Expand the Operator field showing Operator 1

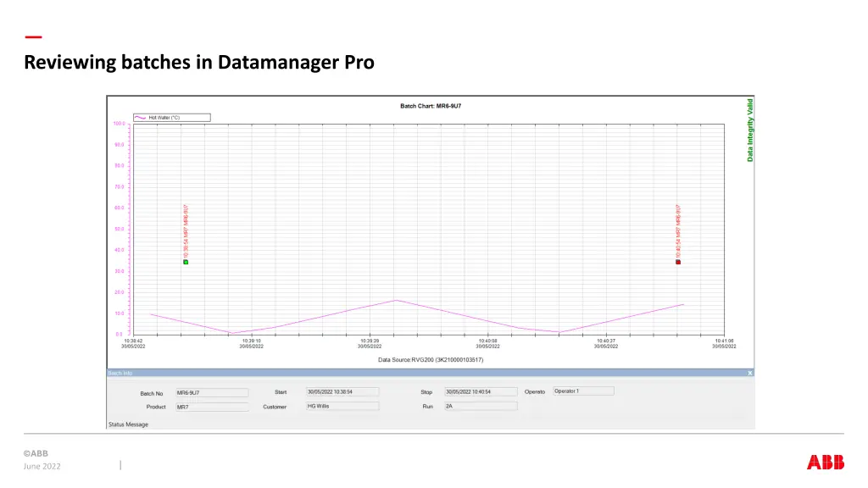[x=582, y=391]
